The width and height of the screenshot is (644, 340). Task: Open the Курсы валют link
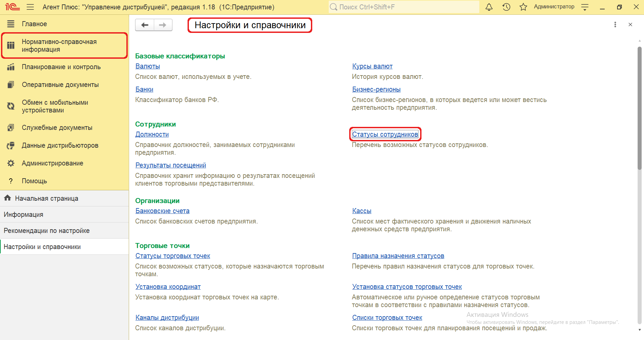(x=372, y=66)
